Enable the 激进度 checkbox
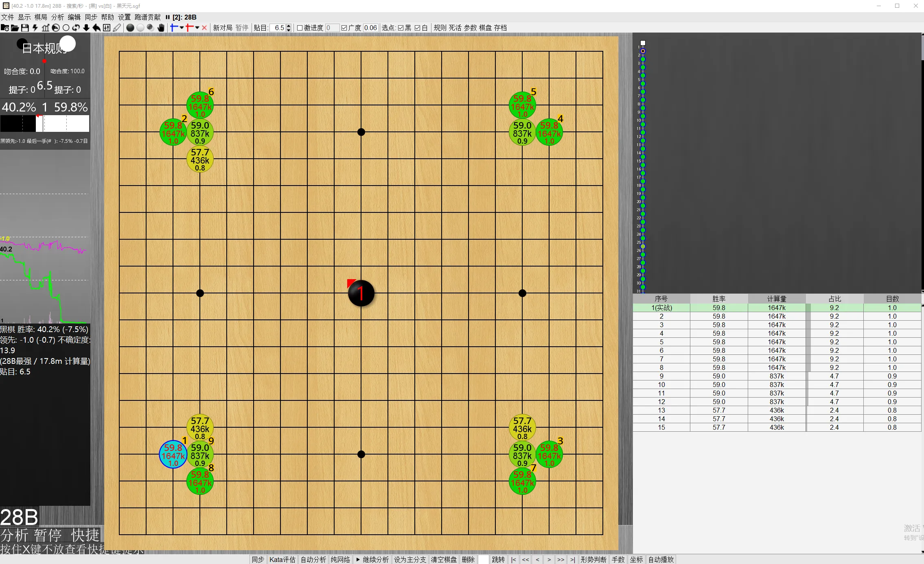This screenshot has height=564, width=924. pos(300,28)
